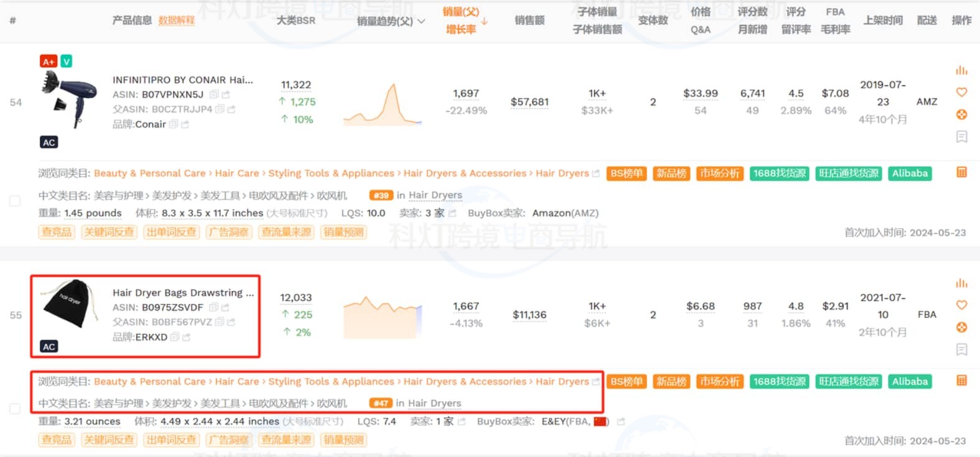Open parent ASIN B0BF567PVZ external link icon
The image size is (980, 457).
pyautogui.click(x=231, y=321)
